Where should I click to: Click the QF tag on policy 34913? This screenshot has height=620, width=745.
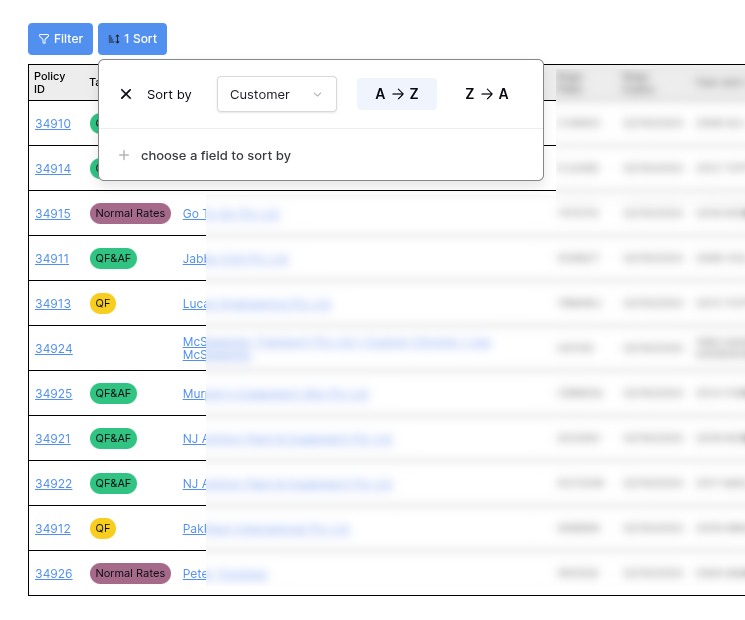[x=103, y=303]
